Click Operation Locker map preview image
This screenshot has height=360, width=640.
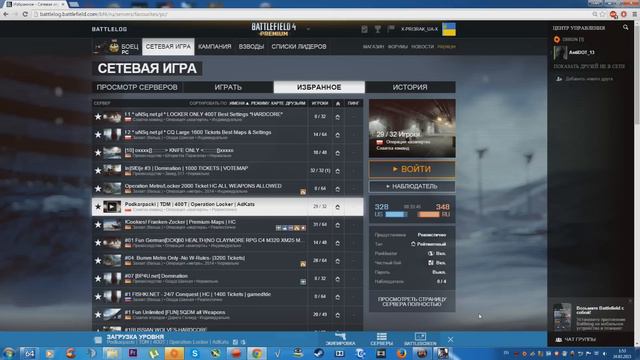pos(412,128)
